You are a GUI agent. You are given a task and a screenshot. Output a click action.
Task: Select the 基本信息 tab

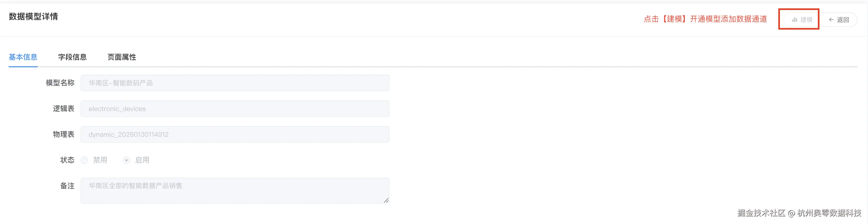tap(23, 57)
